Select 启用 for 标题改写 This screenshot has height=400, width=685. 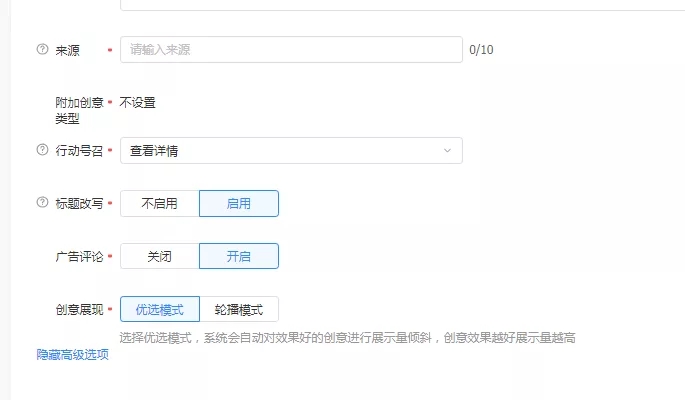click(239, 203)
